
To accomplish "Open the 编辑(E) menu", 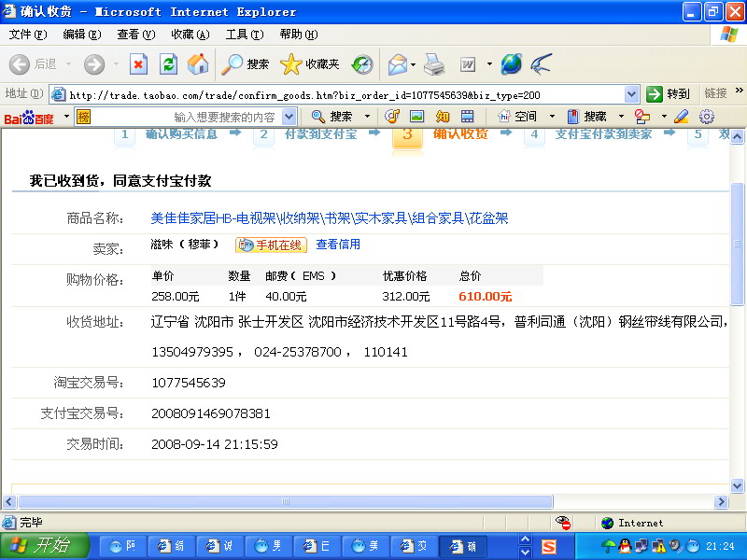I will coord(82,35).
